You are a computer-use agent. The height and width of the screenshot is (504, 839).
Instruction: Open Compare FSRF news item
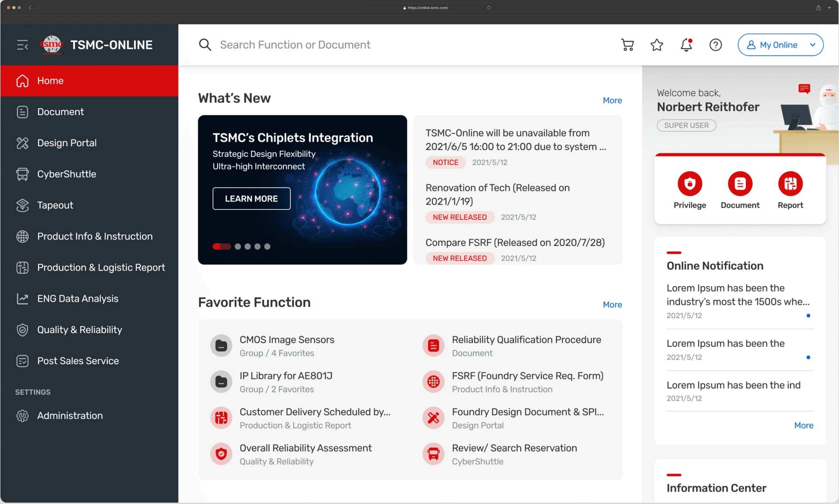[x=515, y=243]
